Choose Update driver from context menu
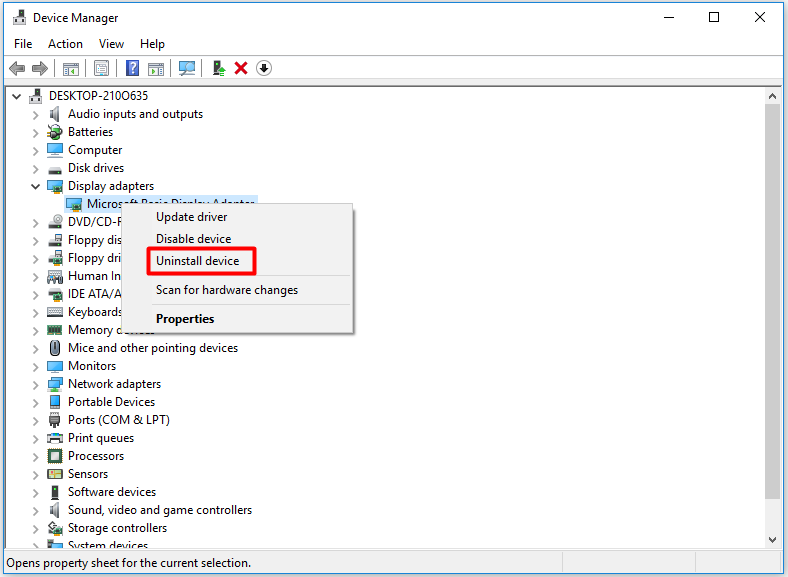 (x=191, y=217)
